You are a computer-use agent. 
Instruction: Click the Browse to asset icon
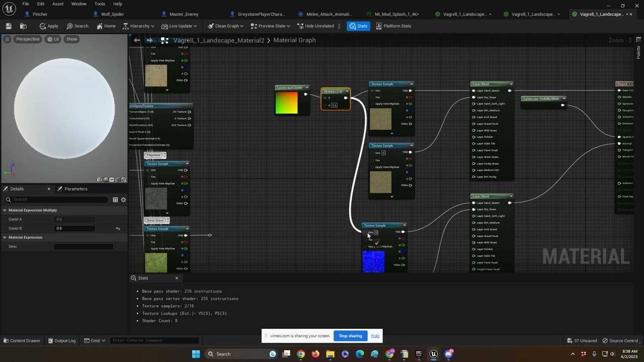(23, 26)
